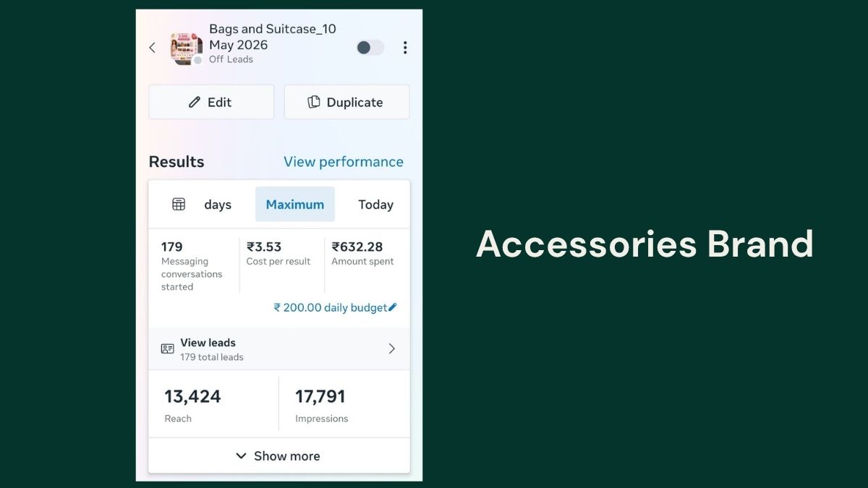Select the Today date range tab
The image size is (868, 488).
click(x=376, y=205)
